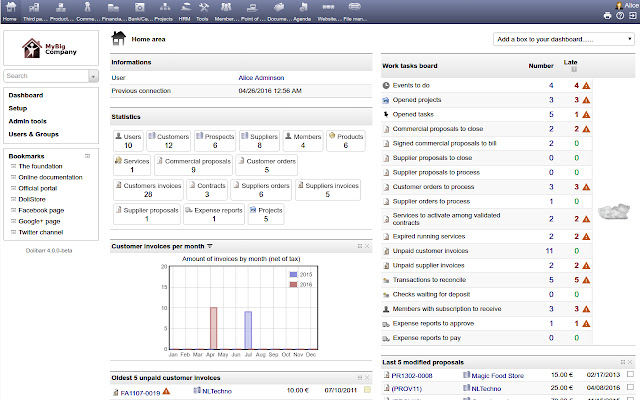This screenshot has width=640, height=400.
Task: Click the blue 2015 legend swatch in chart
Action: tap(291, 273)
